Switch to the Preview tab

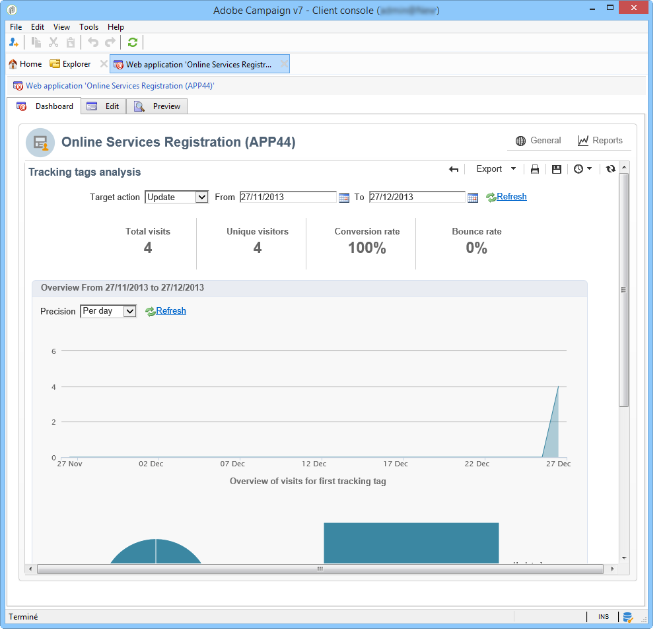click(x=157, y=106)
